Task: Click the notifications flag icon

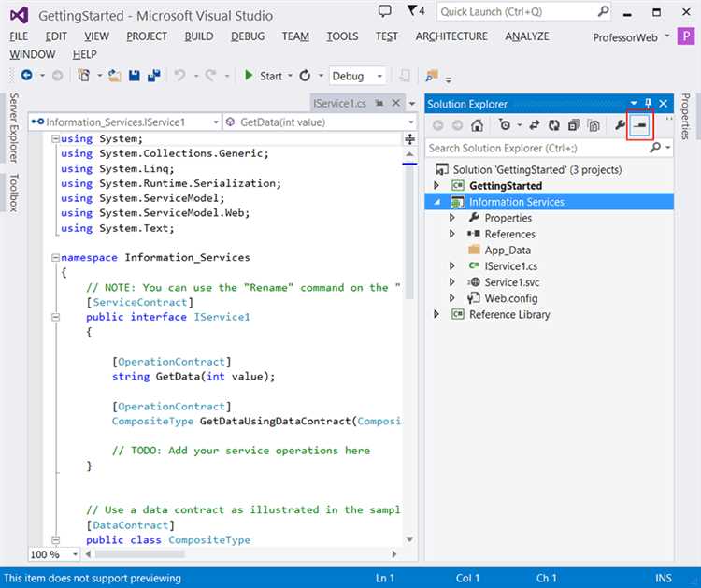Action: [x=414, y=11]
